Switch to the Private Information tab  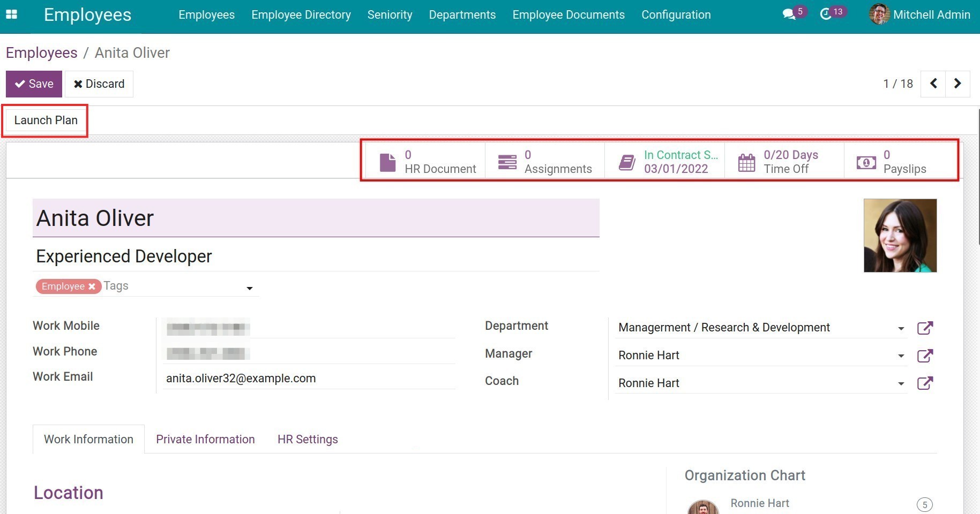[x=205, y=439]
